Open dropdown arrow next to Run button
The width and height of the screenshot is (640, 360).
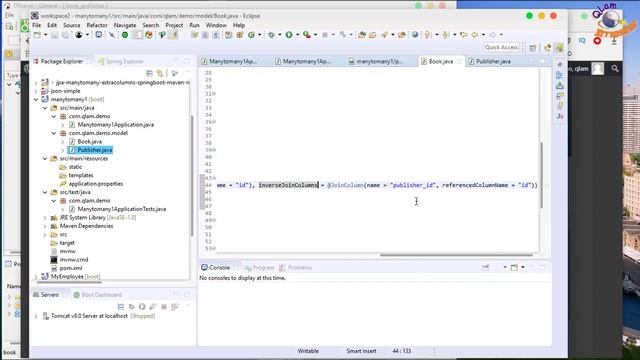coord(297,35)
